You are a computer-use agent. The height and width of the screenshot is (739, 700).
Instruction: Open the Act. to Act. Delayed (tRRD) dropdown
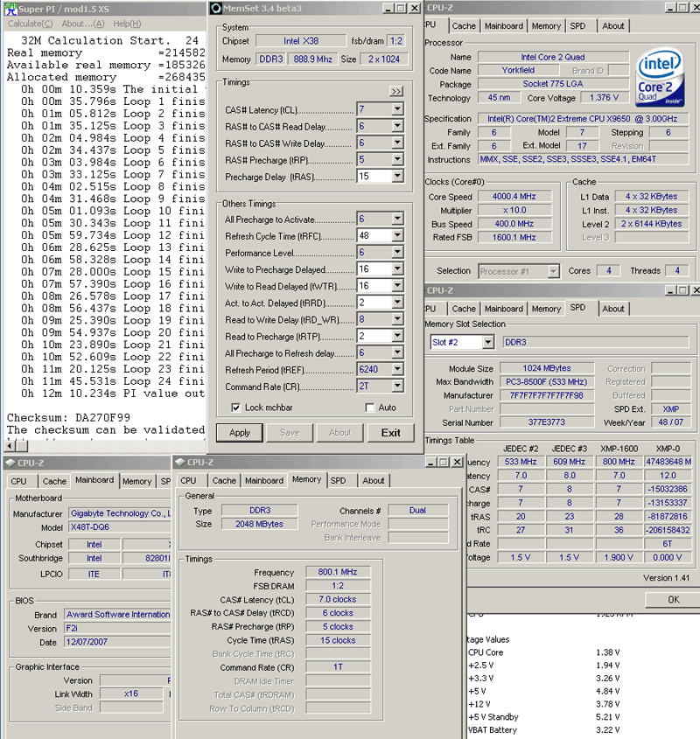pyautogui.click(x=397, y=302)
